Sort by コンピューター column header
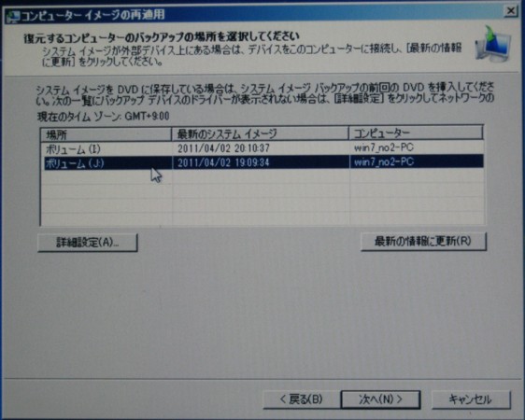This screenshot has height=420, width=525. tap(416, 133)
